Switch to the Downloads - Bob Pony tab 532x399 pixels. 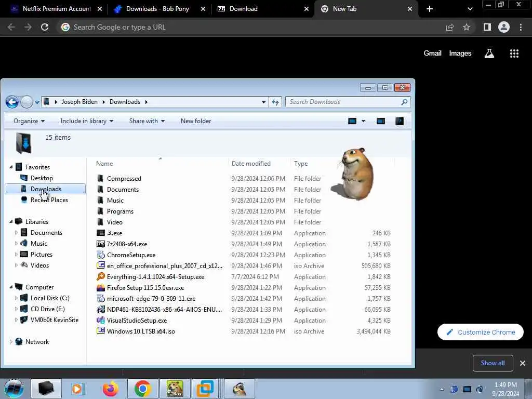pos(157,9)
